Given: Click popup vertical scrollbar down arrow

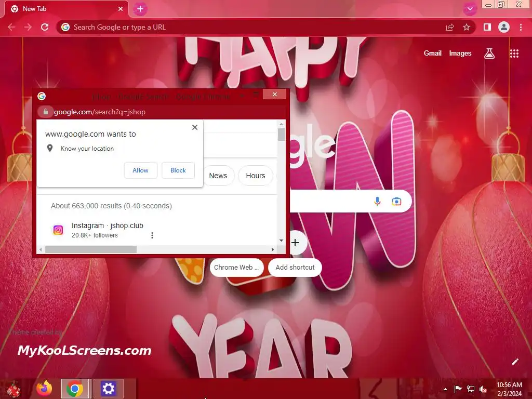Looking at the screenshot, I should coord(281,241).
